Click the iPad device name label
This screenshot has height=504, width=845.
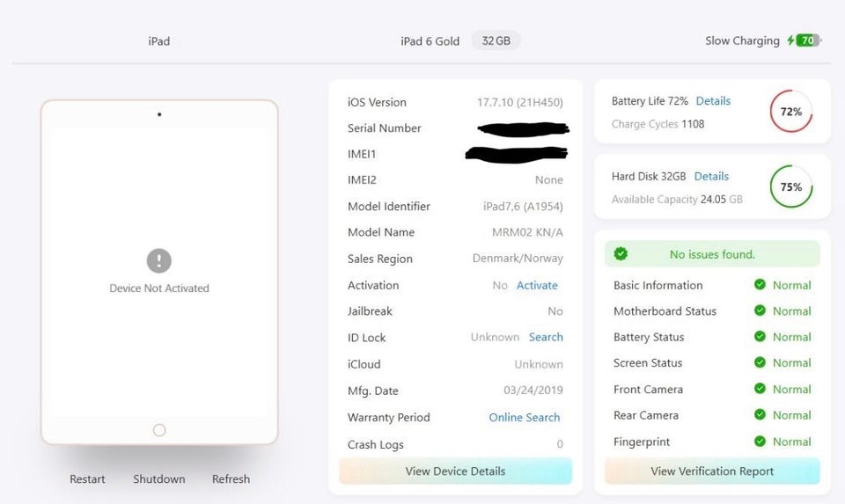pyautogui.click(x=159, y=41)
